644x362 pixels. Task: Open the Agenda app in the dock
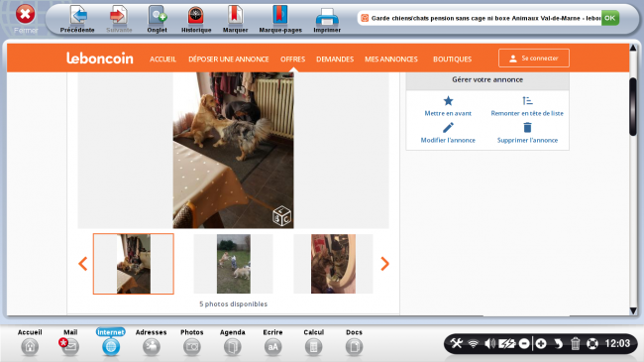pos(233,342)
